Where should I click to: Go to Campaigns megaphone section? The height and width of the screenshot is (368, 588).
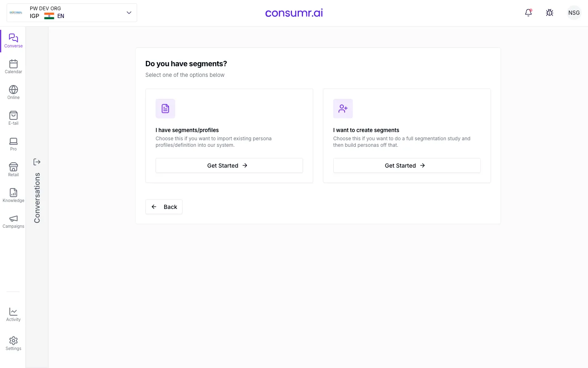(x=13, y=221)
